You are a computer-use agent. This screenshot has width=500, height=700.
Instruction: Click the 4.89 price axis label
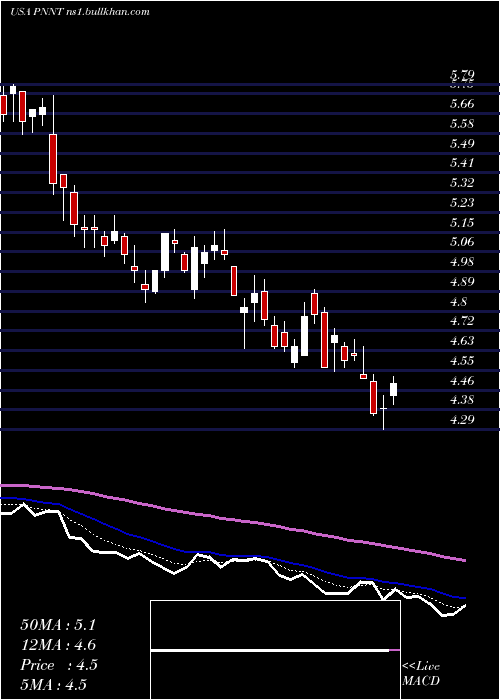click(x=462, y=282)
